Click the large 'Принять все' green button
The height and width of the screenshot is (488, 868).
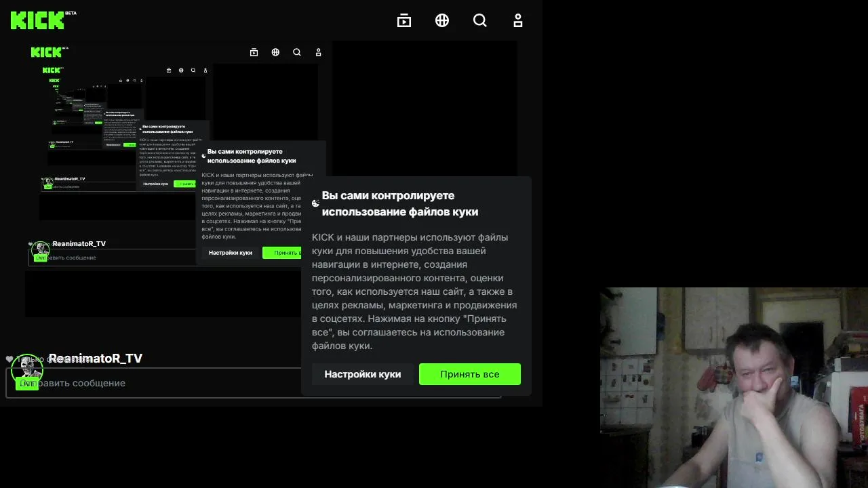470,374
